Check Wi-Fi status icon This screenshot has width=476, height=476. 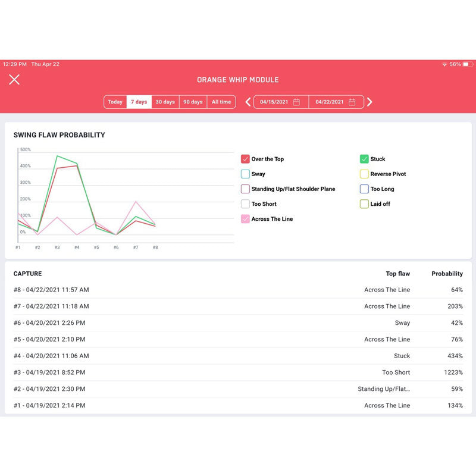pyautogui.click(x=444, y=64)
